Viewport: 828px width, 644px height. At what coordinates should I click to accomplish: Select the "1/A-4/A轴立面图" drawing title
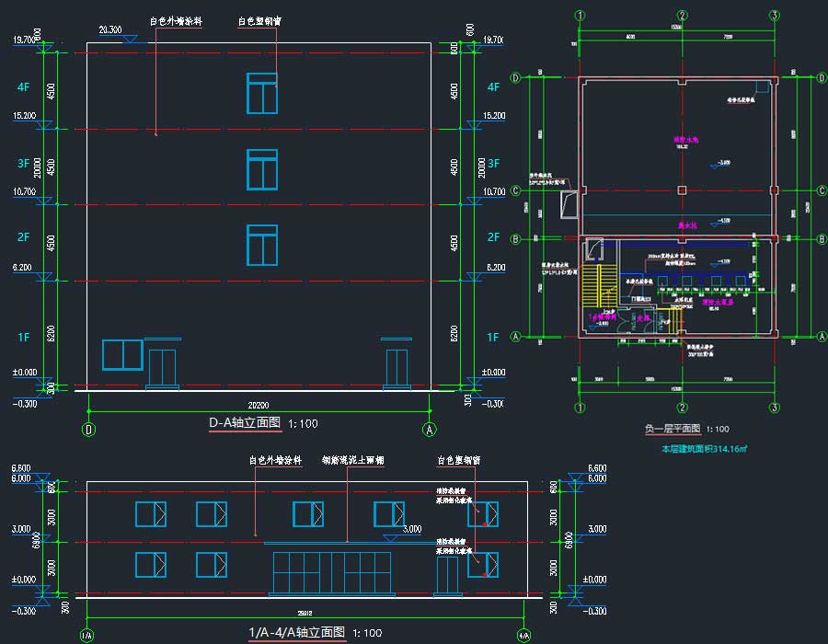[x=297, y=632]
